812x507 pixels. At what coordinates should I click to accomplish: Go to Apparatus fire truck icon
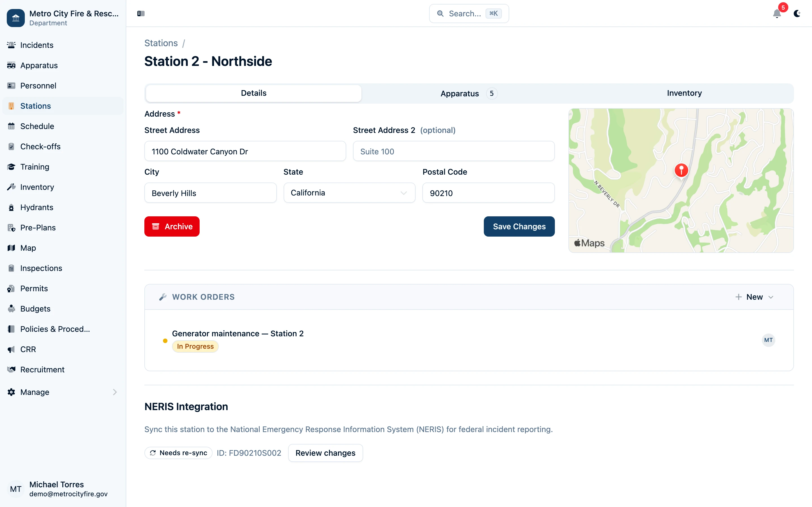[11, 65]
